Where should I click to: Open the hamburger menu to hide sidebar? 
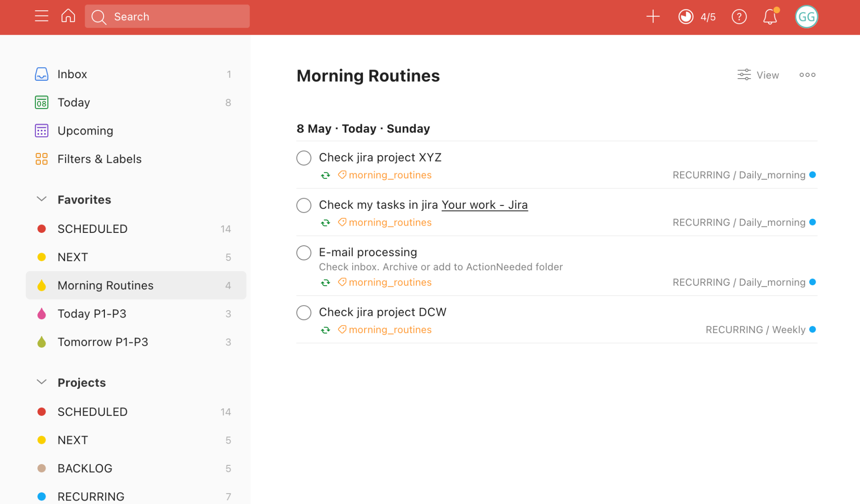41,16
